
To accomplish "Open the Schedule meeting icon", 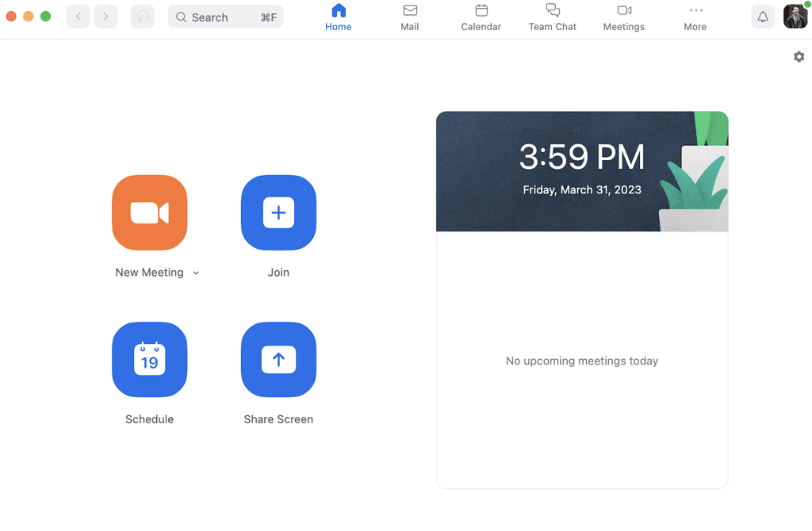I will point(149,359).
